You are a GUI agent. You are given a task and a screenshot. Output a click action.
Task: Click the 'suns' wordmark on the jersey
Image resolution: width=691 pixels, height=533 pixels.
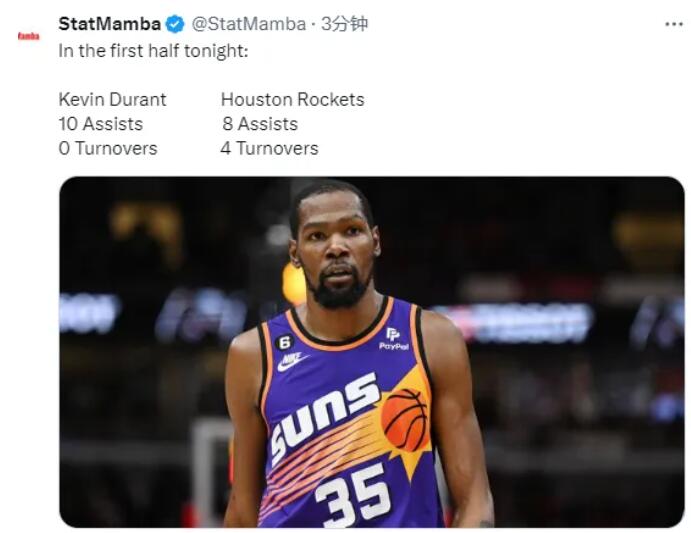324,412
